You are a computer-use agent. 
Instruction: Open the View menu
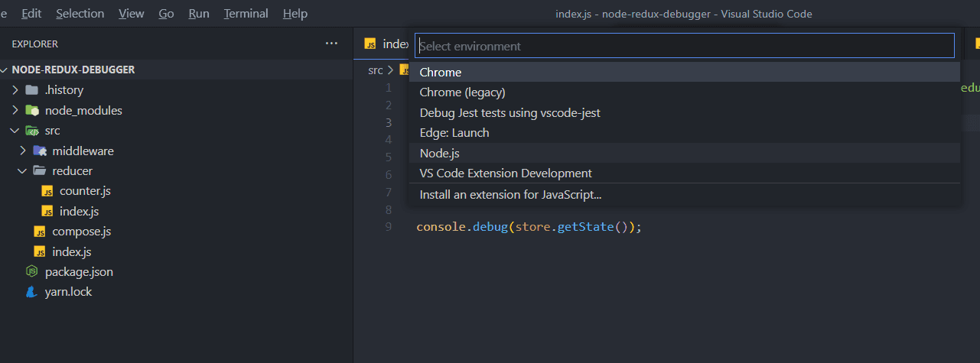(132, 13)
